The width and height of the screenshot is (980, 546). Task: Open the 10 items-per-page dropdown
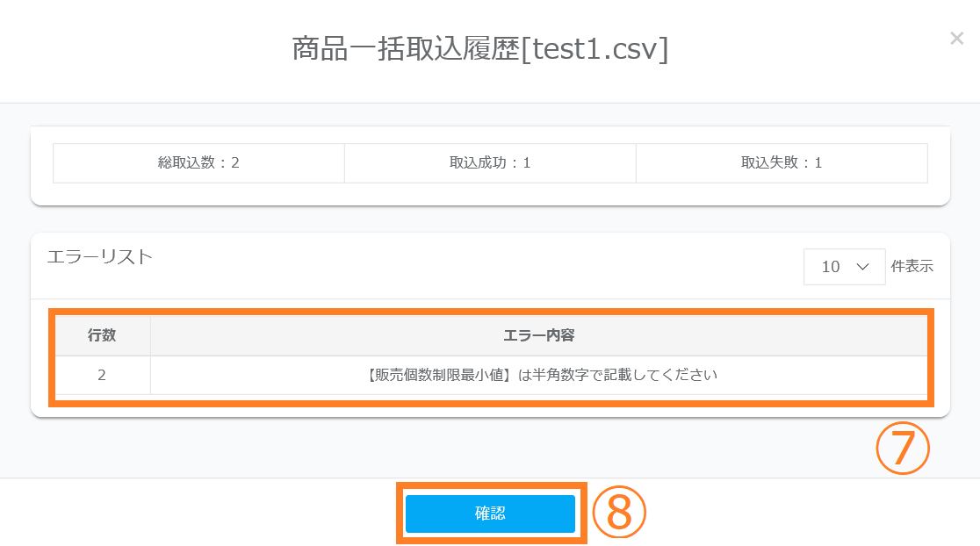844,267
